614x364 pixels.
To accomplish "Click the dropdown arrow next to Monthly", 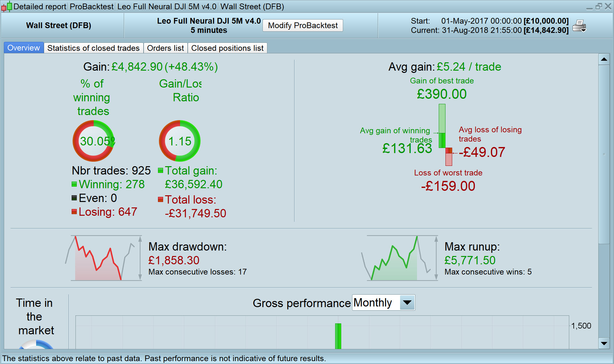I will click(x=407, y=303).
